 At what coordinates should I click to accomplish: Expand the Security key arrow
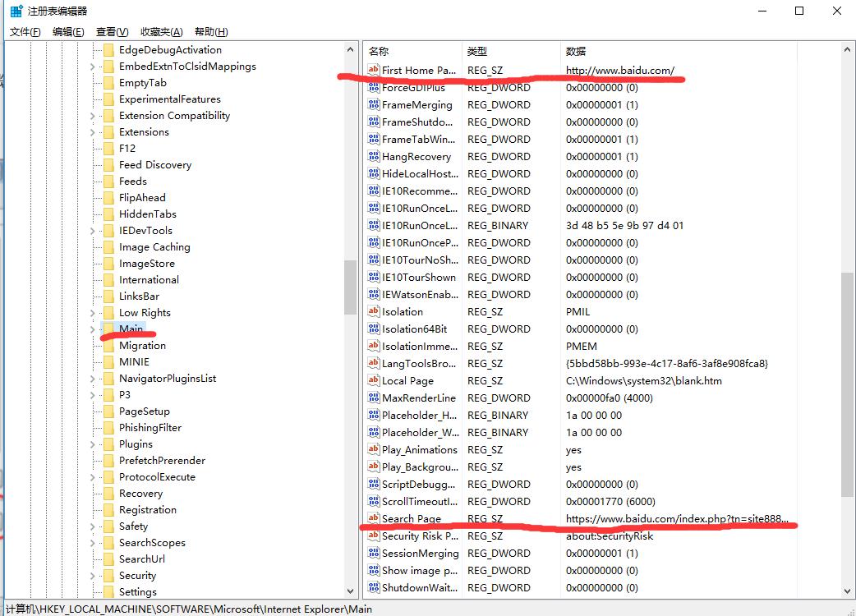coord(93,576)
